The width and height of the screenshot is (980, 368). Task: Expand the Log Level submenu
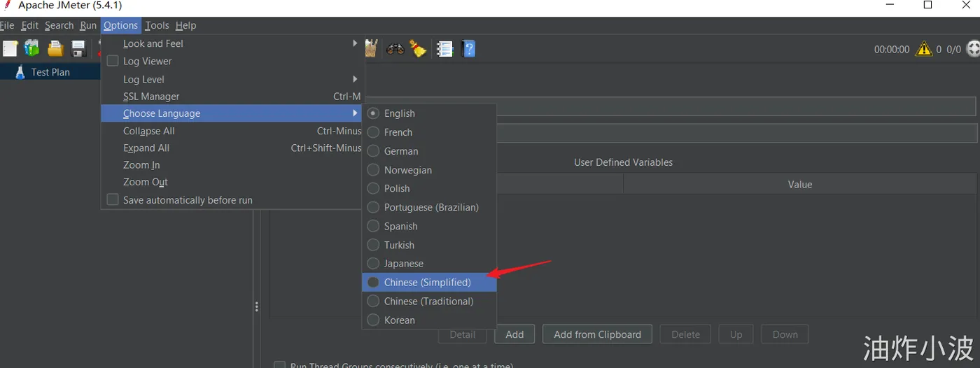(x=232, y=79)
